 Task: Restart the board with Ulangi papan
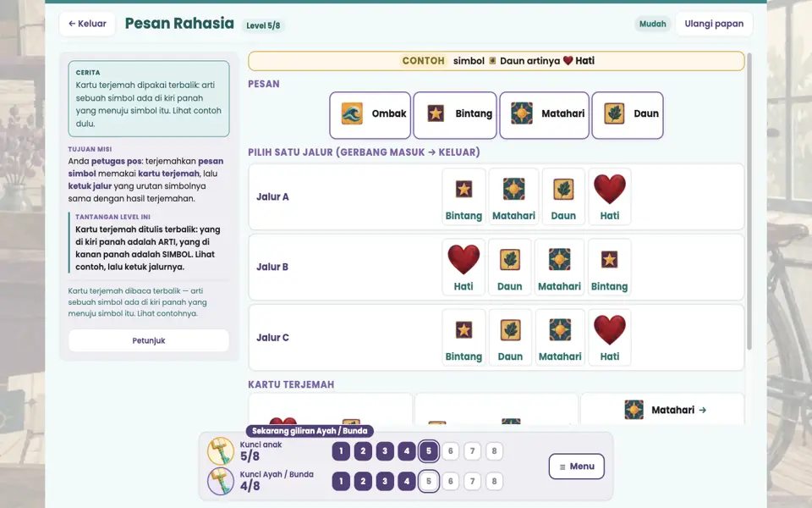coord(714,24)
